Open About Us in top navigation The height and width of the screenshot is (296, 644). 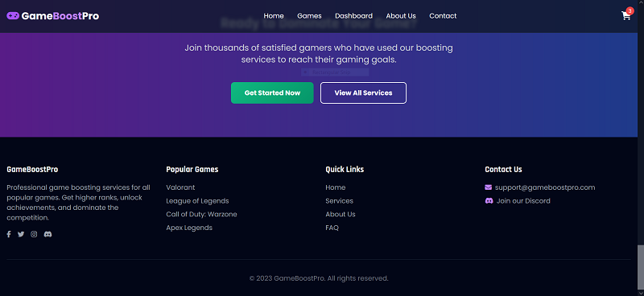point(401,16)
